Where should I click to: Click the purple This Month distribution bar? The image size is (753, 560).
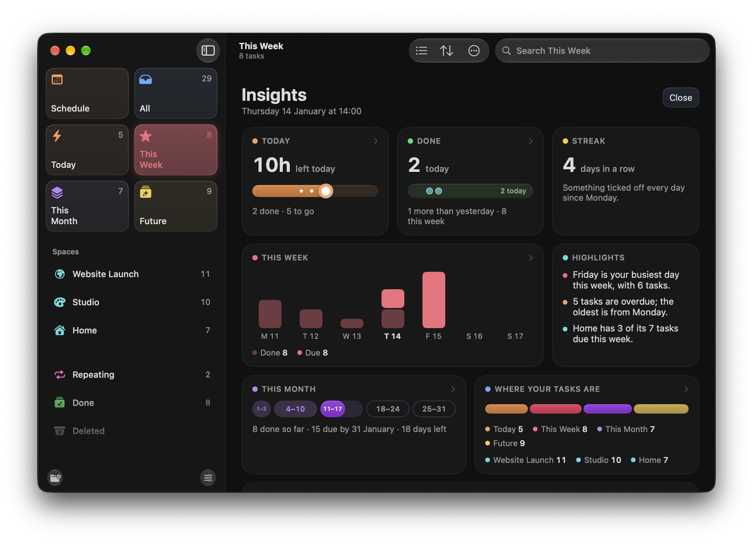607,409
